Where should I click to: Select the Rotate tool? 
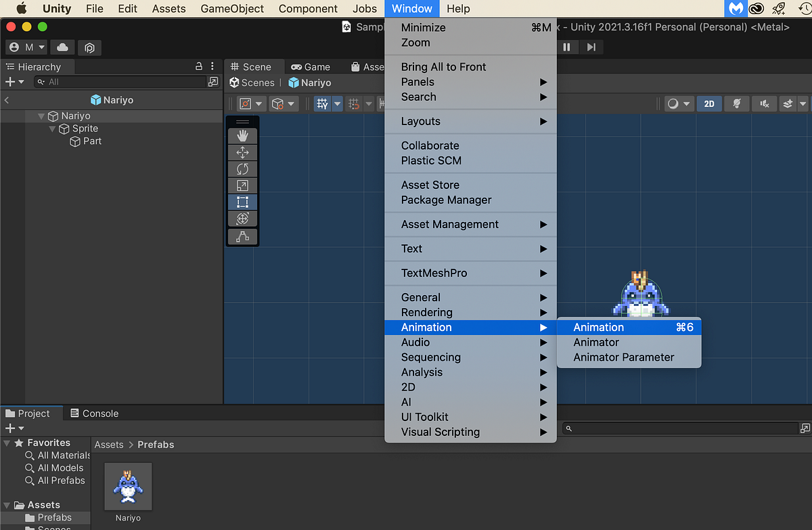coord(242,169)
